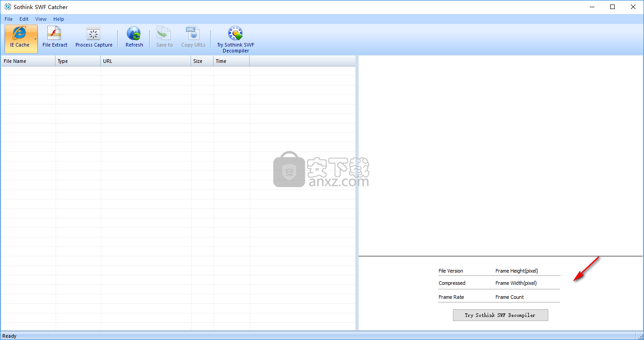Close the Sothink SWF Catcher window
The width and height of the screenshot is (644, 340).
coord(633,7)
